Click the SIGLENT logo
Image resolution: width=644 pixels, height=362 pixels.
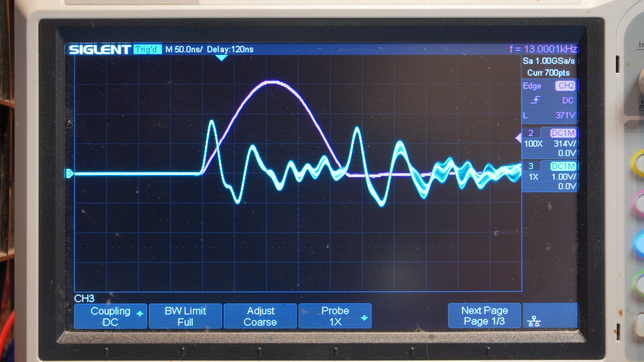(x=100, y=49)
